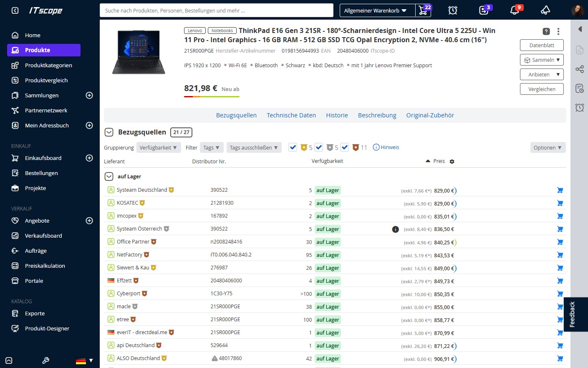Toggle the gold badge supplier checkbox
The width and height of the screenshot is (588, 368).
293,147
